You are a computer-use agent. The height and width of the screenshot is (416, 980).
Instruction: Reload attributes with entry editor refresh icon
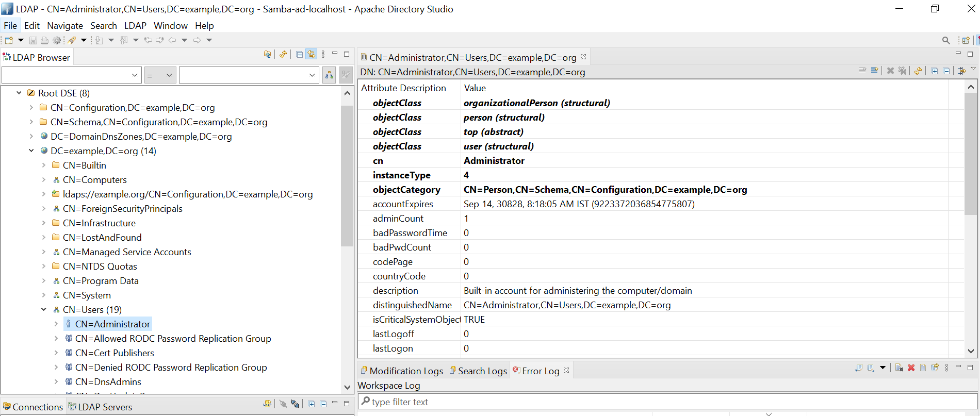click(918, 71)
